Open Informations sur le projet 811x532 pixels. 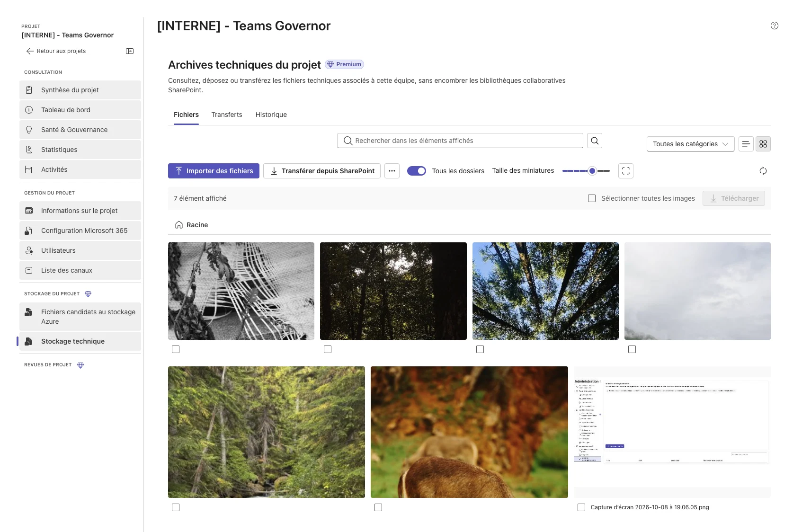80,211
